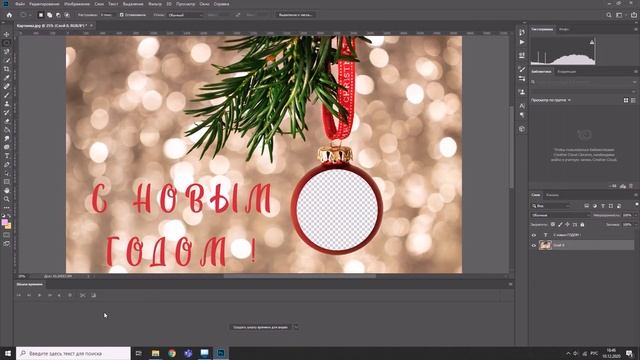Open Windows Start menu
Viewport: 640px width, 360px height.
click(x=8, y=353)
